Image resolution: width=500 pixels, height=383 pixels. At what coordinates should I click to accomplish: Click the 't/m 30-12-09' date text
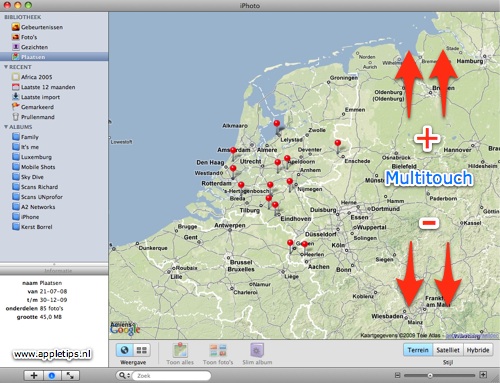point(47,300)
